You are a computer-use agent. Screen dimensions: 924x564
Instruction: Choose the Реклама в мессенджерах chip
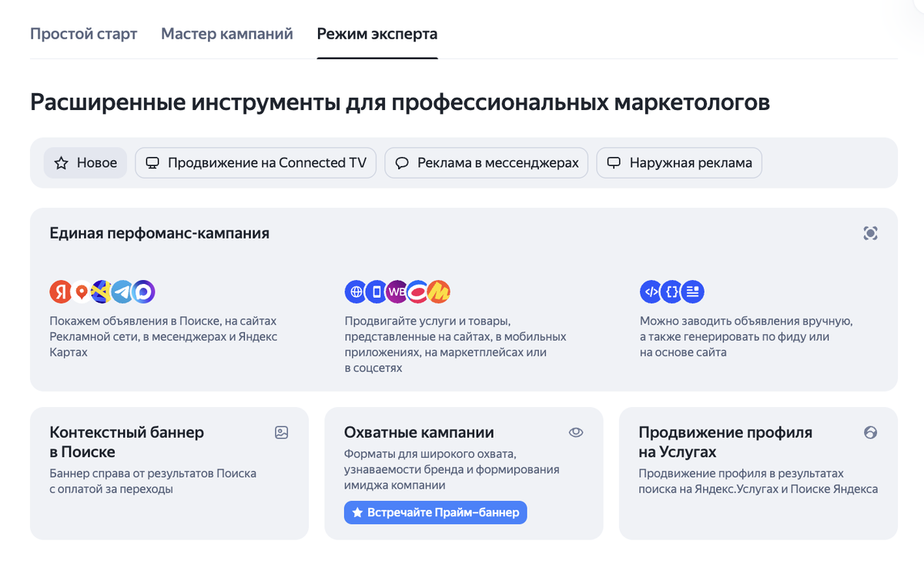point(487,163)
